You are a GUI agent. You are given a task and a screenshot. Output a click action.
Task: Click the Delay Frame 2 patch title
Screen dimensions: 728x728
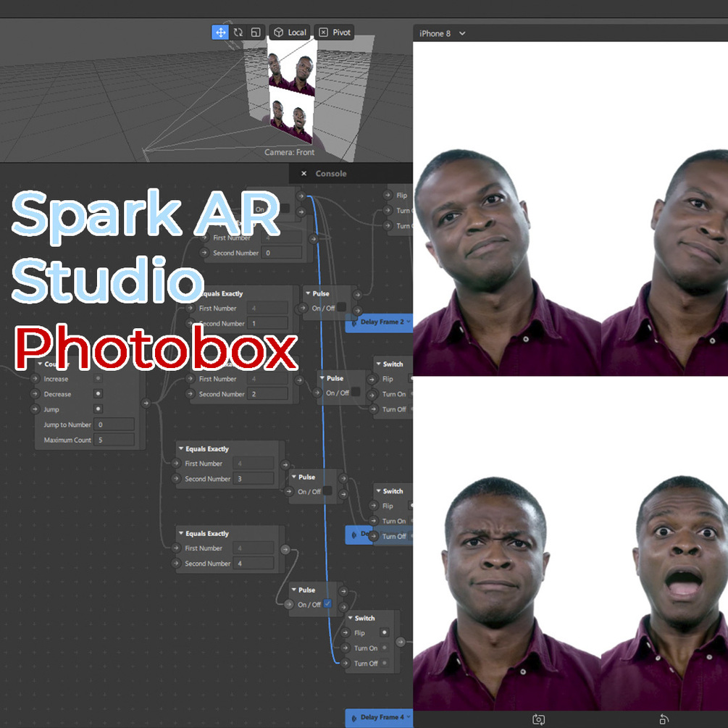click(382, 322)
